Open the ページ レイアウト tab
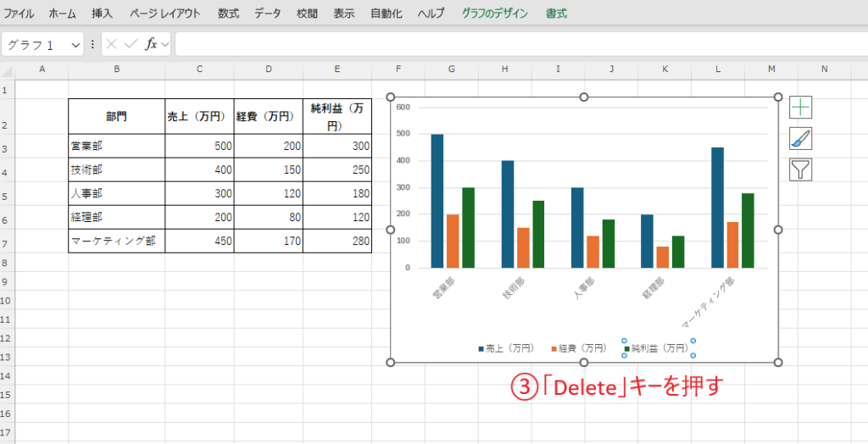This screenshot has height=444, width=868. click(165, 14)
